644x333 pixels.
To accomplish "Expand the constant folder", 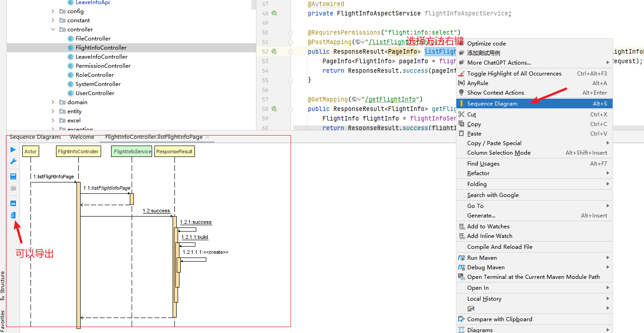I will [53, 20].
